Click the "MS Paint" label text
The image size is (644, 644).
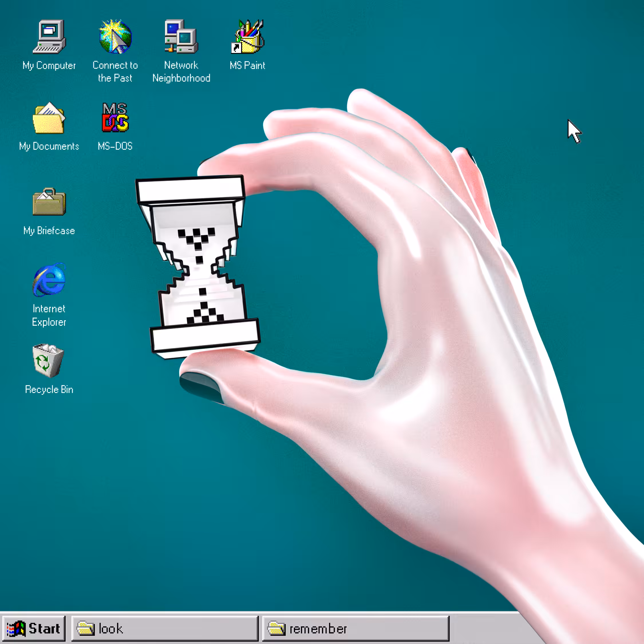(x=247, y=65)
